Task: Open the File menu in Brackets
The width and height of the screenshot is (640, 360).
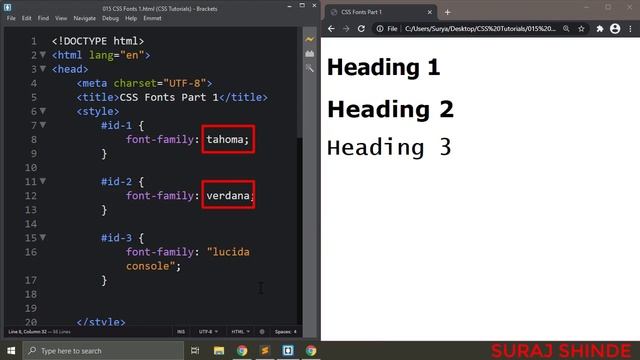Action: point(11,18)
